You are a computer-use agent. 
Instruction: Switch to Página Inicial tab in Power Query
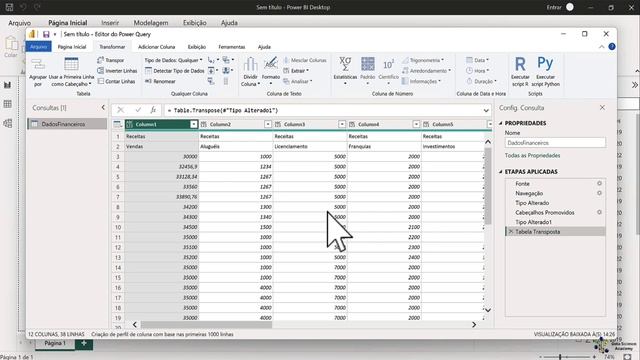(x=72, y=47)
